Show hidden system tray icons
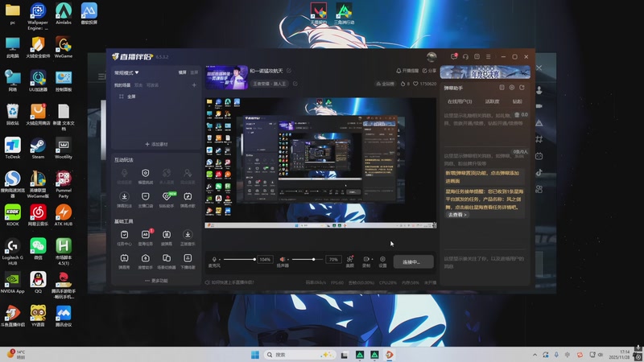 (535, 355)
